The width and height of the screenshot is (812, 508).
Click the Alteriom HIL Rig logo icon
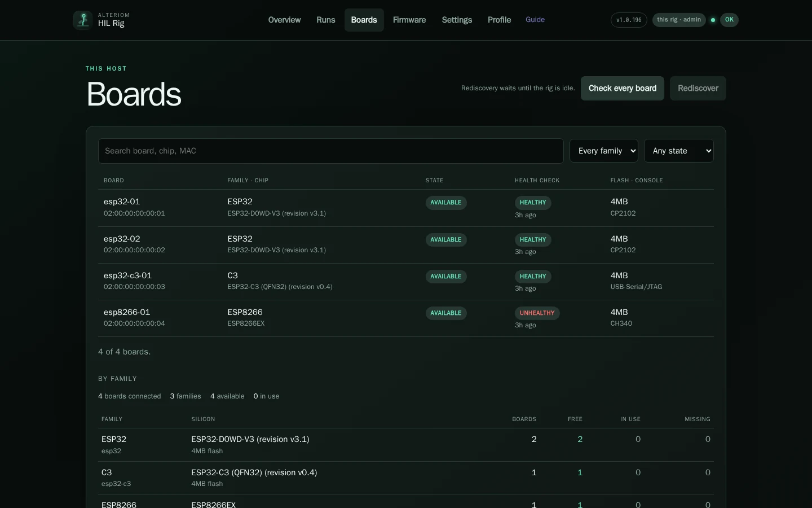(83, 20)
